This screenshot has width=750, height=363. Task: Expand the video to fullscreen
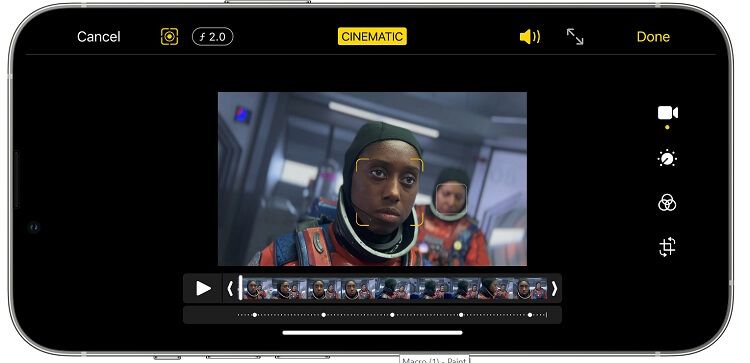click(575, 37)
